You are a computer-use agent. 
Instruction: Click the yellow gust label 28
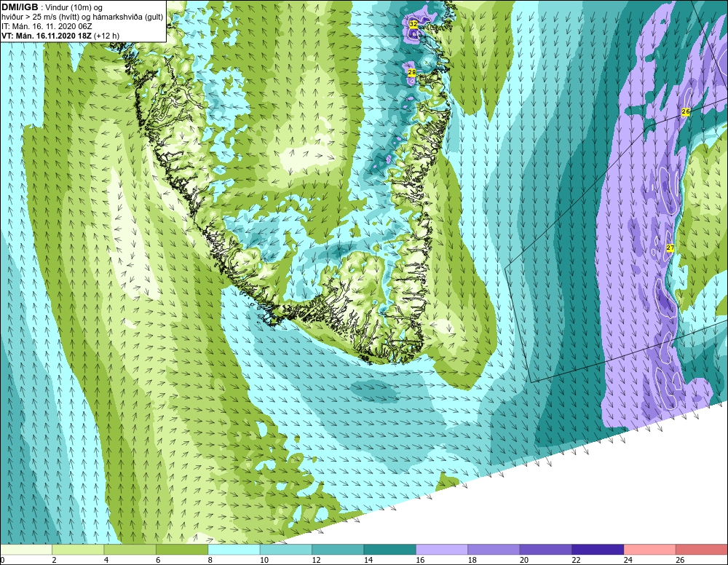click(412, 72)
